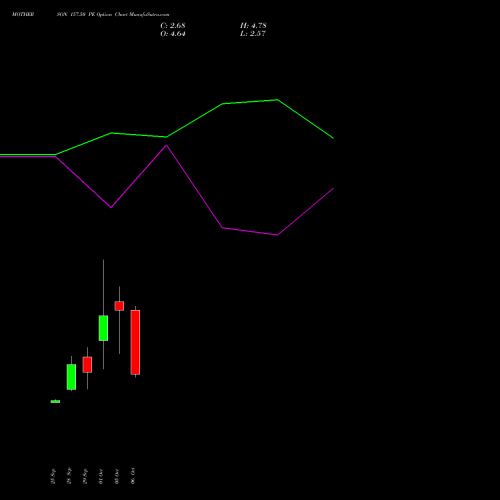Screen dimensions: 500x500
Task: Click the '29 Sep' date axis label
Action: tap(85, 476)
